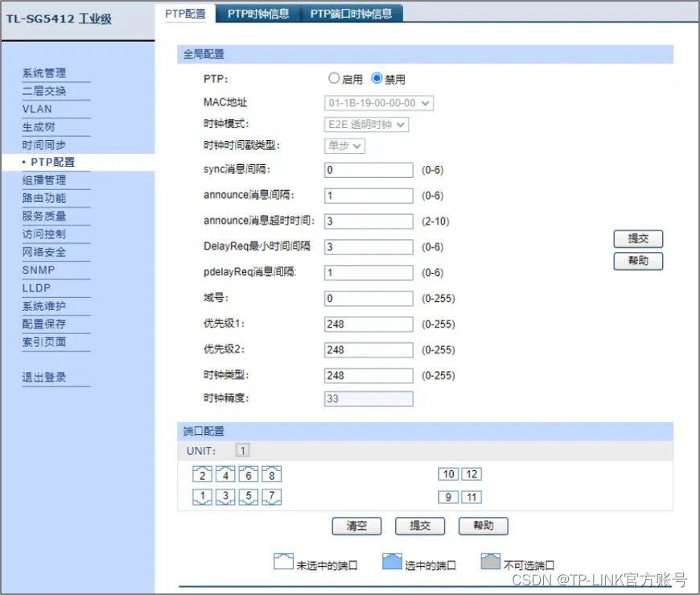700x595 pixels.
Task: Select port 12 in the port grid
Action: coord(471,474)
